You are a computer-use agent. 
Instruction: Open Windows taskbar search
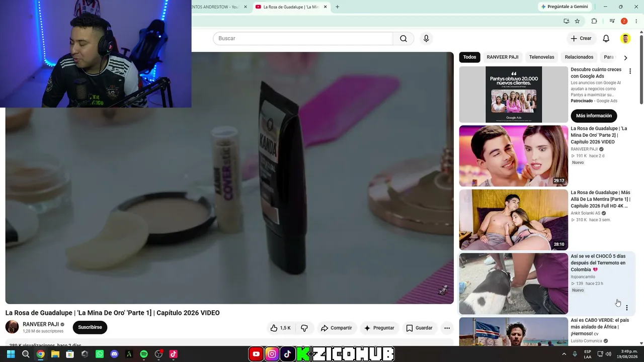click(26, 354)
